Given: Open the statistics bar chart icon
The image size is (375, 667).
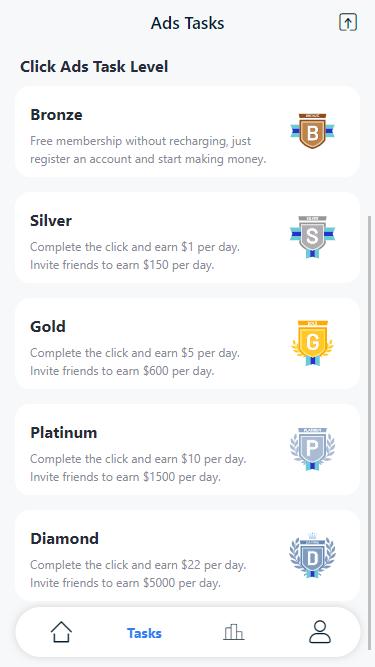Looking at the screenshot, I should 233,632.
